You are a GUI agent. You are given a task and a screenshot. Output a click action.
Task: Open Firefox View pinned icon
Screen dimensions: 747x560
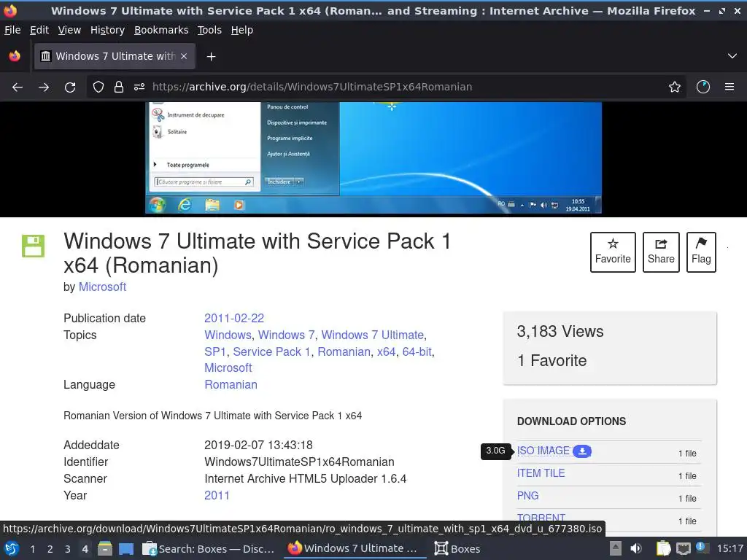[15, 56]
